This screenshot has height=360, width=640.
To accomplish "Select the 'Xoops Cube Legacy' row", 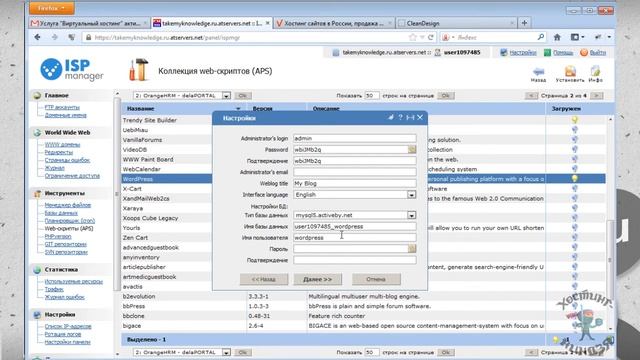I will click(167, 218).
